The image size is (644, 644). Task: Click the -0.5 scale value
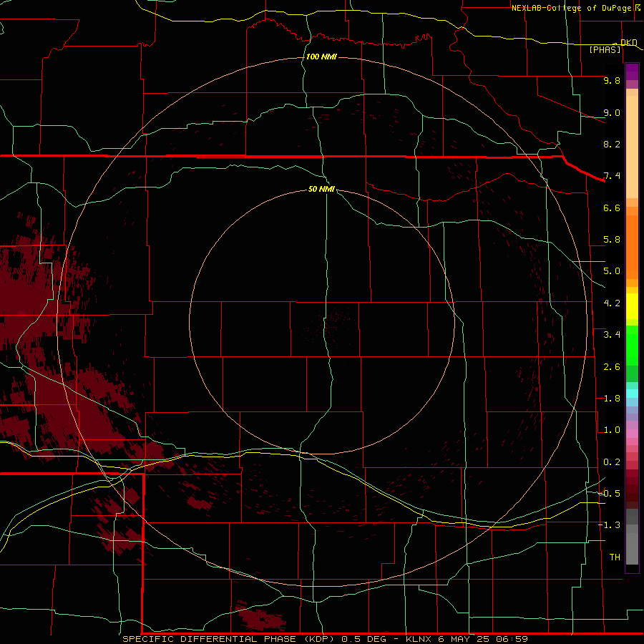tap(610, 494)
